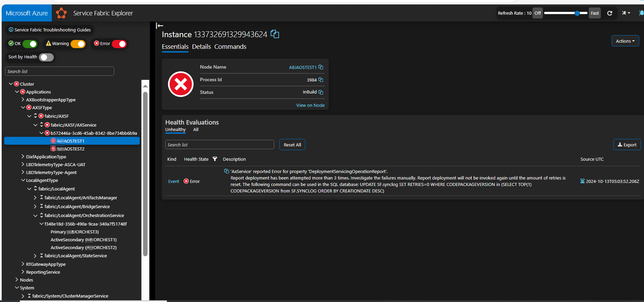The image size is (644, 302).
Task: Collapse the Applications tree node
Action: [17, 92]
